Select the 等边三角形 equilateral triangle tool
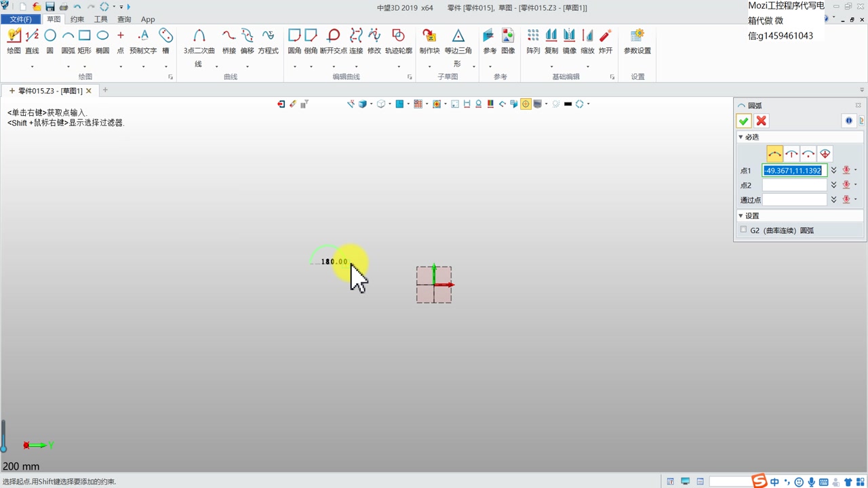The image size is (868, 488). [x=458, y=47]
